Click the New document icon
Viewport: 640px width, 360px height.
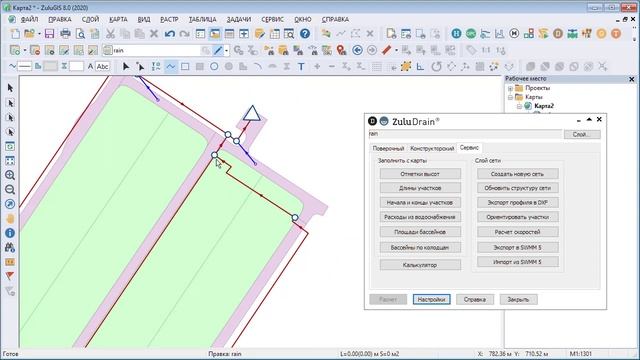tap(15, 34)
